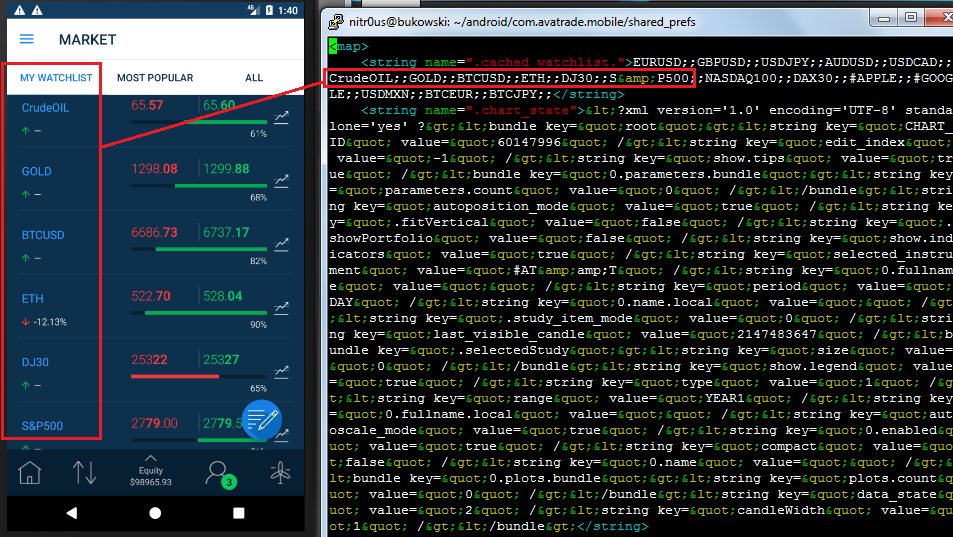Tap Android recent apps square button
953x537 pixels.
tap(239, 513)
